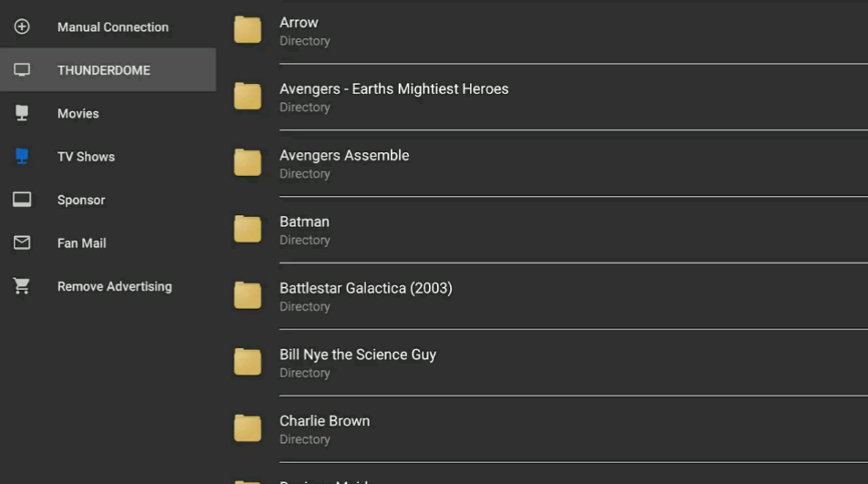
Task: Click the Movies network share icon
Action: coord(22,113)
